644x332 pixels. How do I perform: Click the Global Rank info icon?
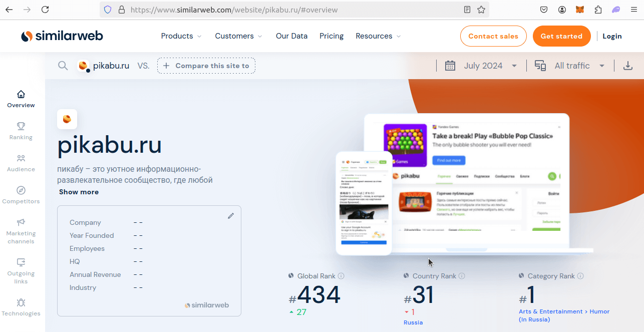tap(341, 276)
